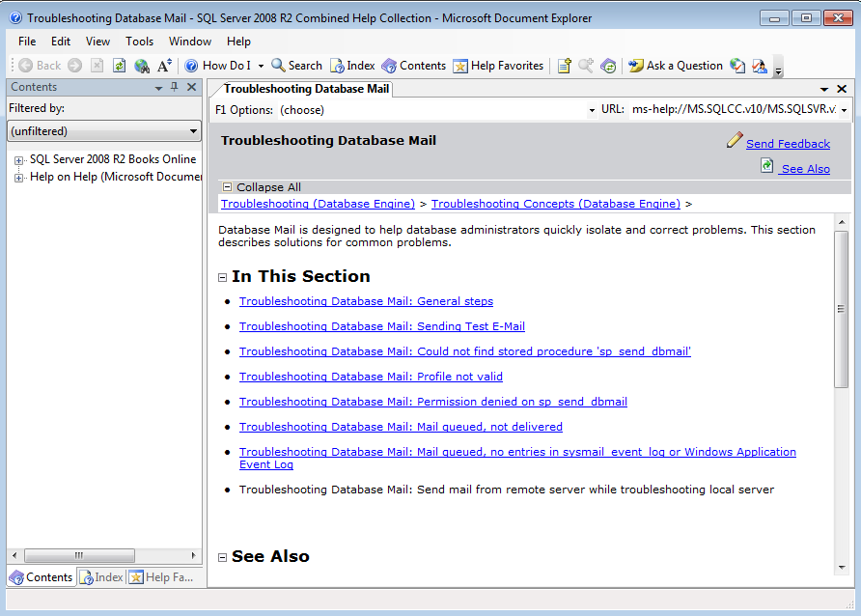Collapse the In This Section heading
Screen dimensions: 861x616
tap(222, 278)
